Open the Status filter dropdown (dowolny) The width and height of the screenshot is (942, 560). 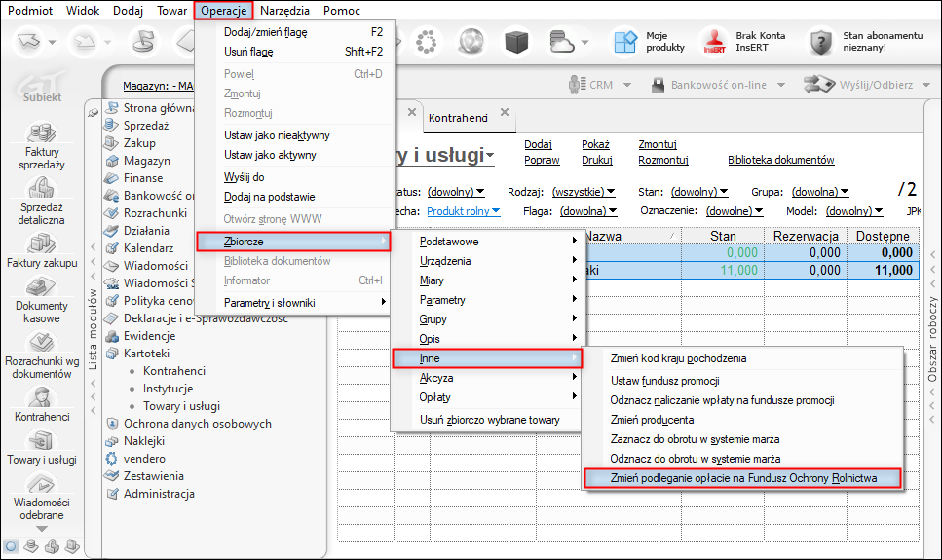455,192
